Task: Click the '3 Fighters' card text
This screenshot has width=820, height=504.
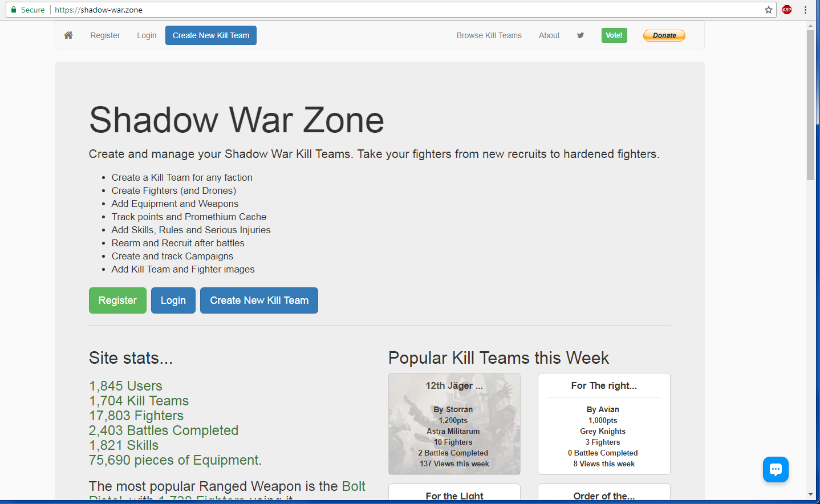Action: tap(603, 442)
